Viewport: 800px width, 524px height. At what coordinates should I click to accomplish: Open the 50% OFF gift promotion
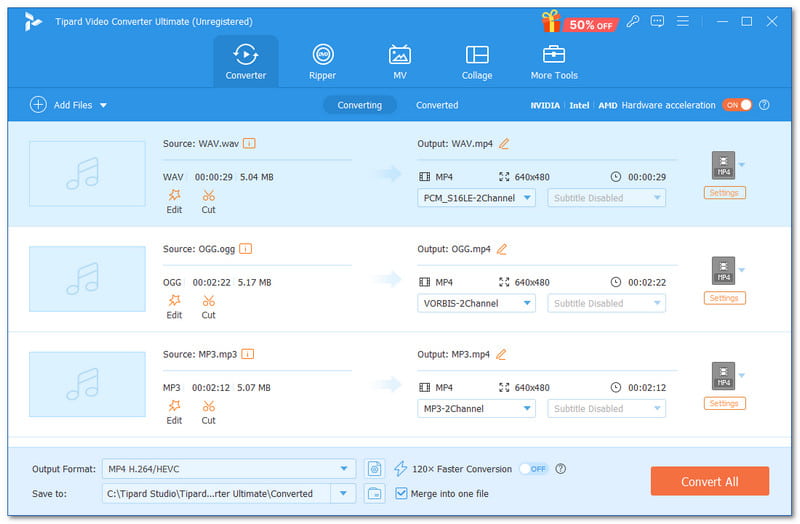coord(580,22)
